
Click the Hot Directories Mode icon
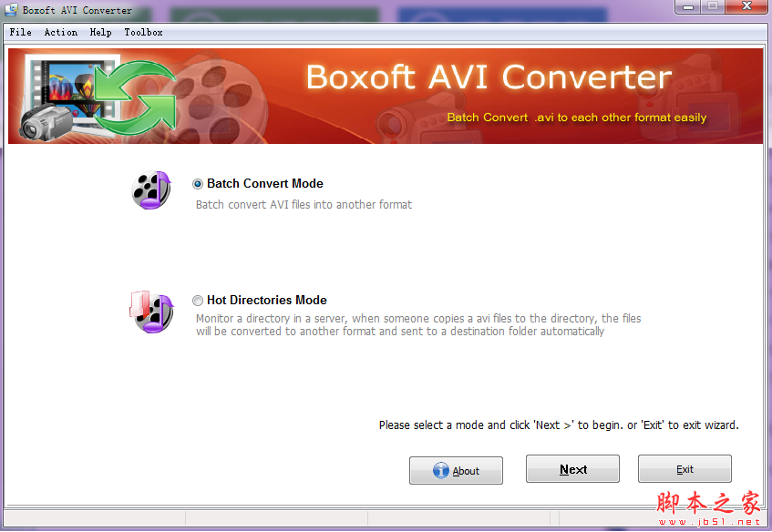pos(151,312)
